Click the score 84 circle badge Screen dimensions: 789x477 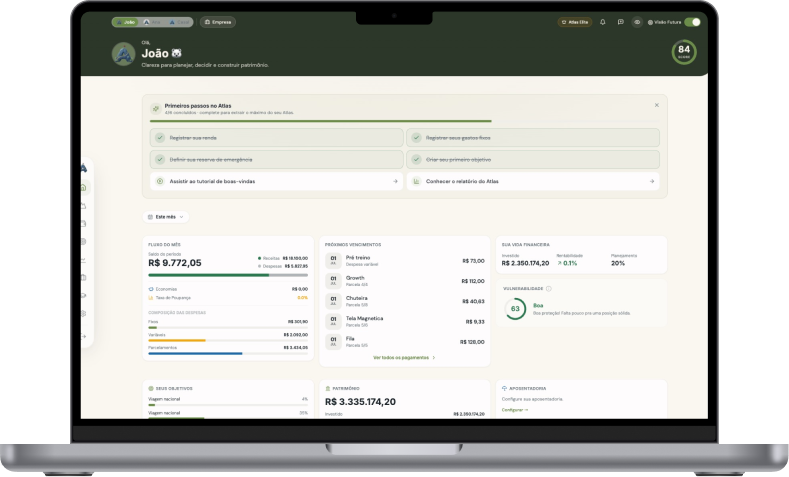coord(684,52)
